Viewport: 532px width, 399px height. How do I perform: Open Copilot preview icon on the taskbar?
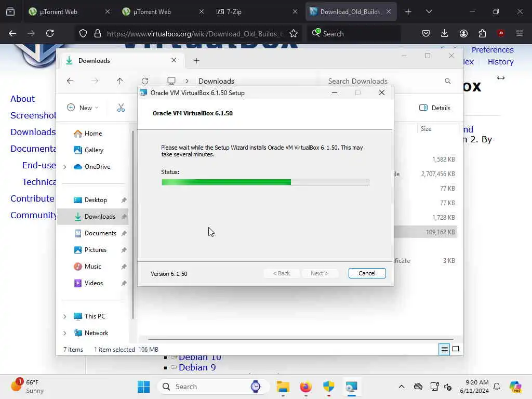click(515, 387)
